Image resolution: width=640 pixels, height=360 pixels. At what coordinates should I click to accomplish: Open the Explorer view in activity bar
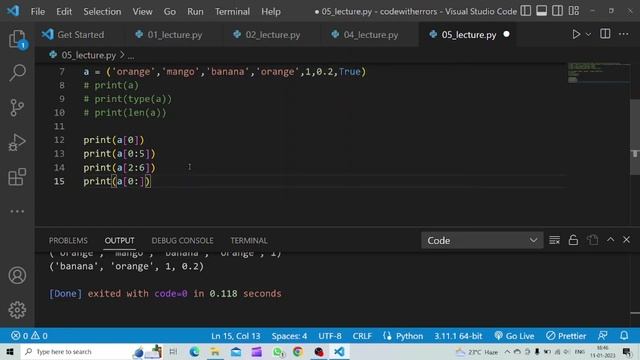click(x=17, y=39)
